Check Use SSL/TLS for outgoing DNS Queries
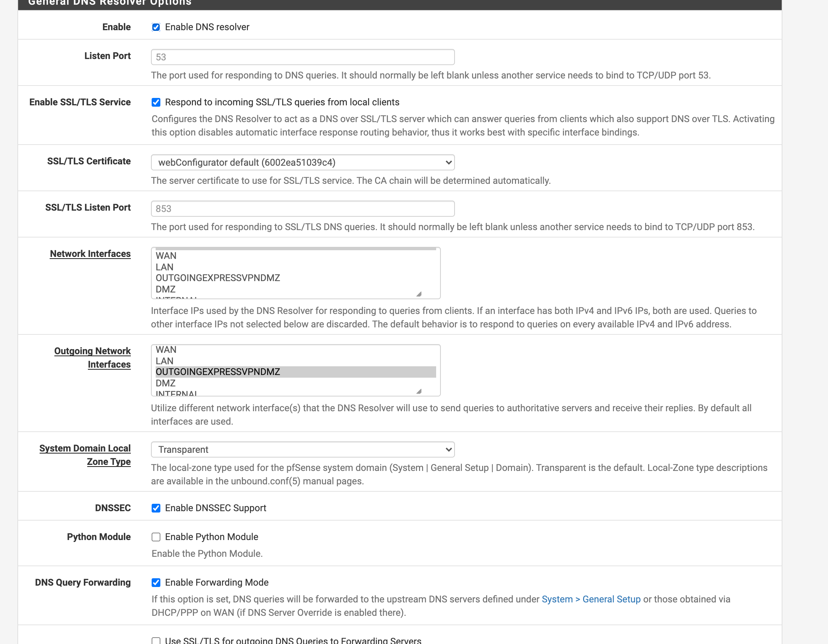The width and height of the screenshot is (828, 644). (x=156, y=641)
